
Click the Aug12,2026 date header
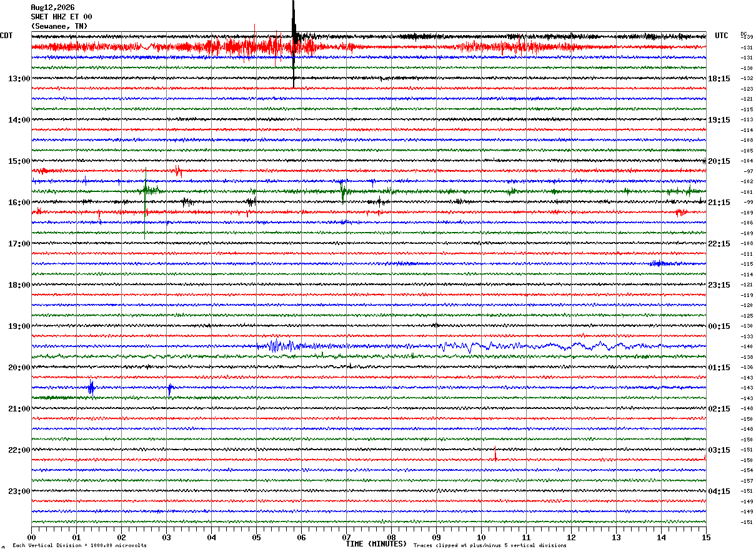point(52,8)
